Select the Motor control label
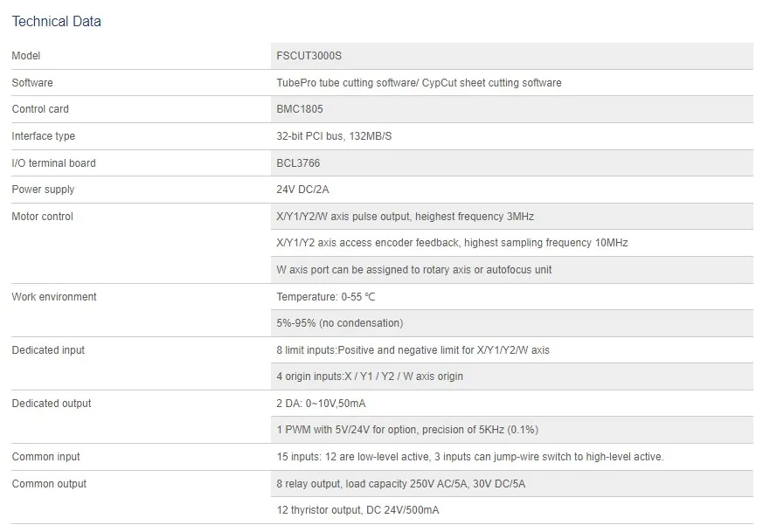Screen dimensions: 770x532 pyautogui.click(x=43, y=217)
